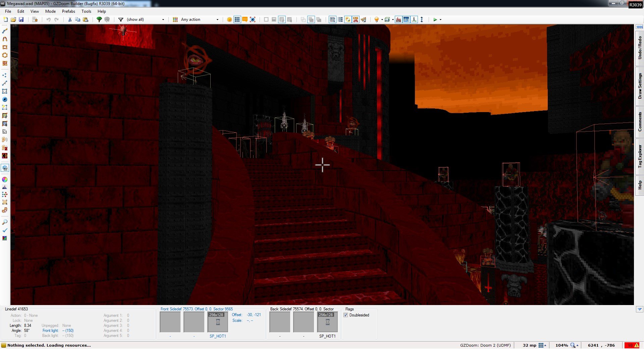Select the Draw Grid tool in the sidebar
The height and width of the screenshot is (349, 644).
[x=5, y=63]
